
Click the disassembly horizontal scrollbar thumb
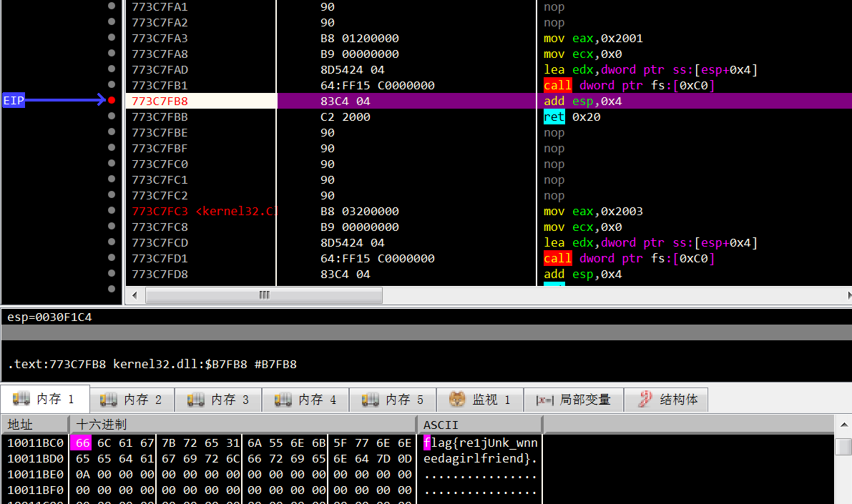(x=264, y=295)
